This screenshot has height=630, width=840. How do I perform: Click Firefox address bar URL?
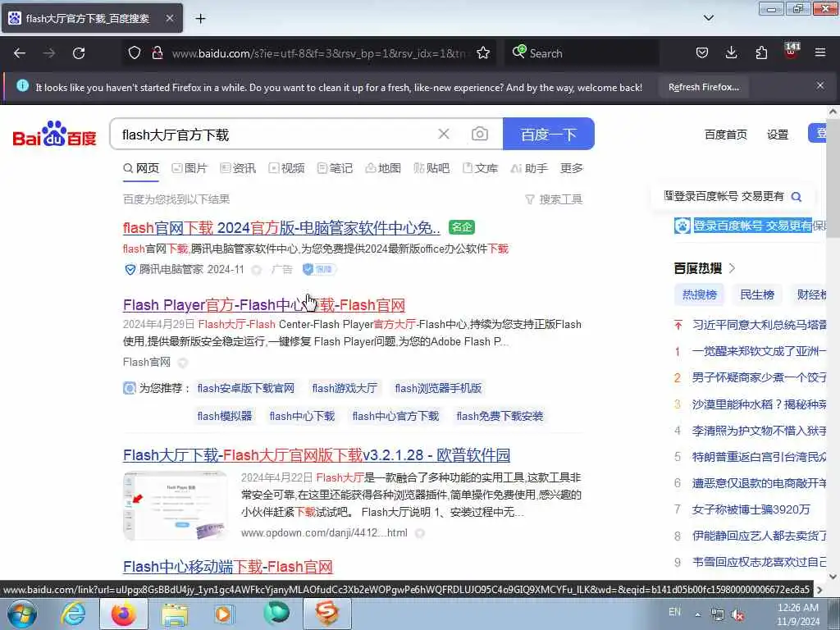click(x=318, y=53)
